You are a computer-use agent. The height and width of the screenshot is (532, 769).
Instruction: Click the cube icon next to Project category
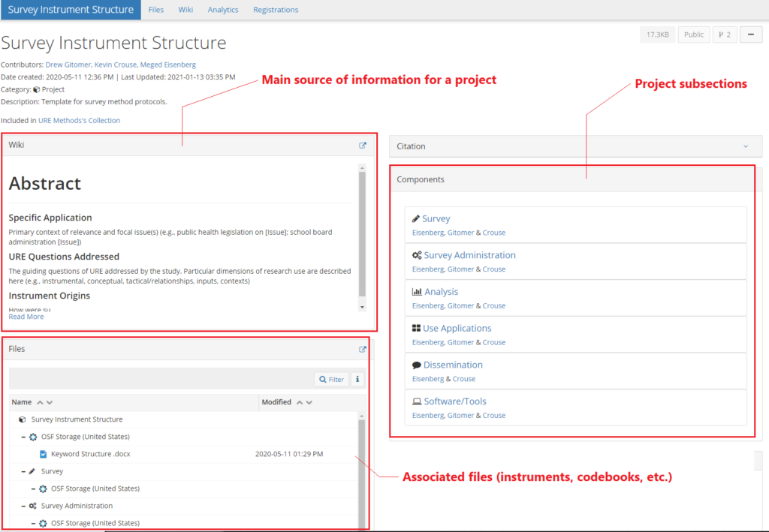[36, 89]
